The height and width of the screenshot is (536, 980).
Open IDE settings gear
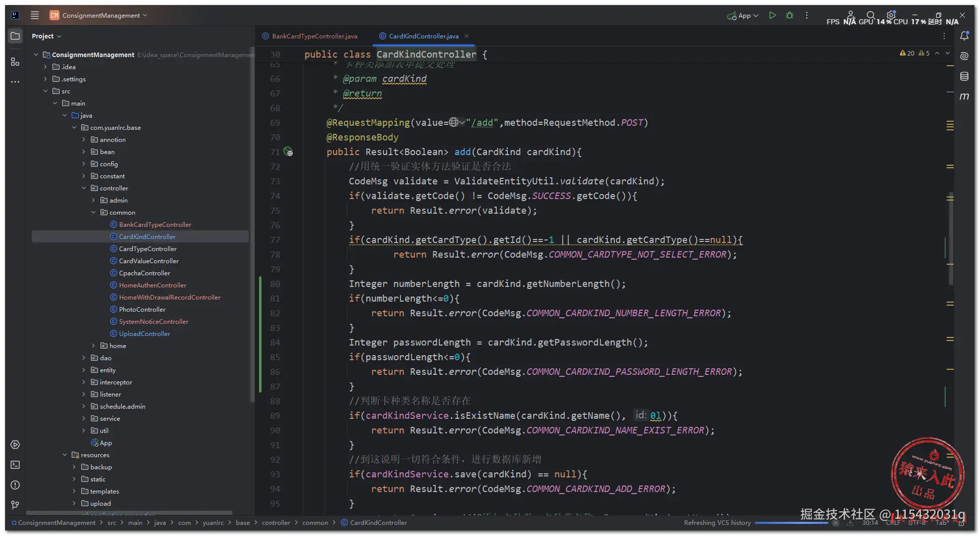(x=891, y=15)
